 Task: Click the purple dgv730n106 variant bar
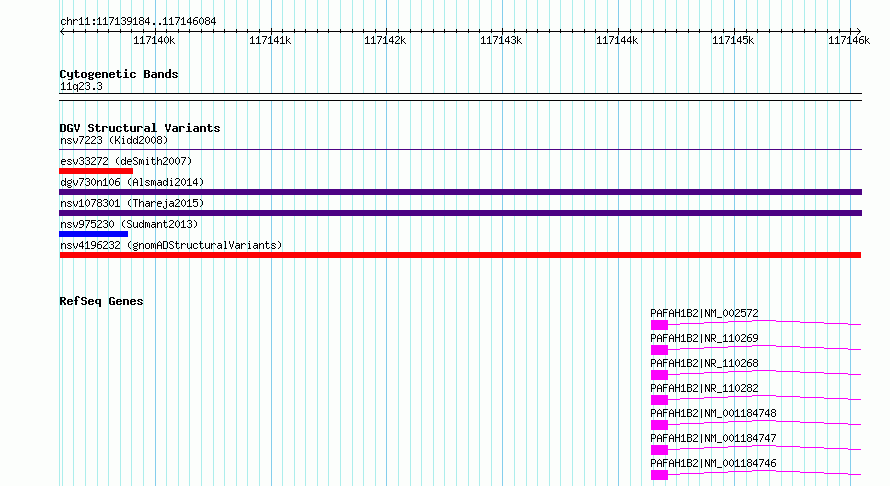460,192
